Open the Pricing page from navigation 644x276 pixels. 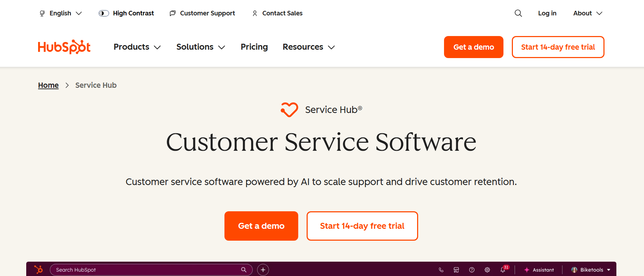coord(254,47)
